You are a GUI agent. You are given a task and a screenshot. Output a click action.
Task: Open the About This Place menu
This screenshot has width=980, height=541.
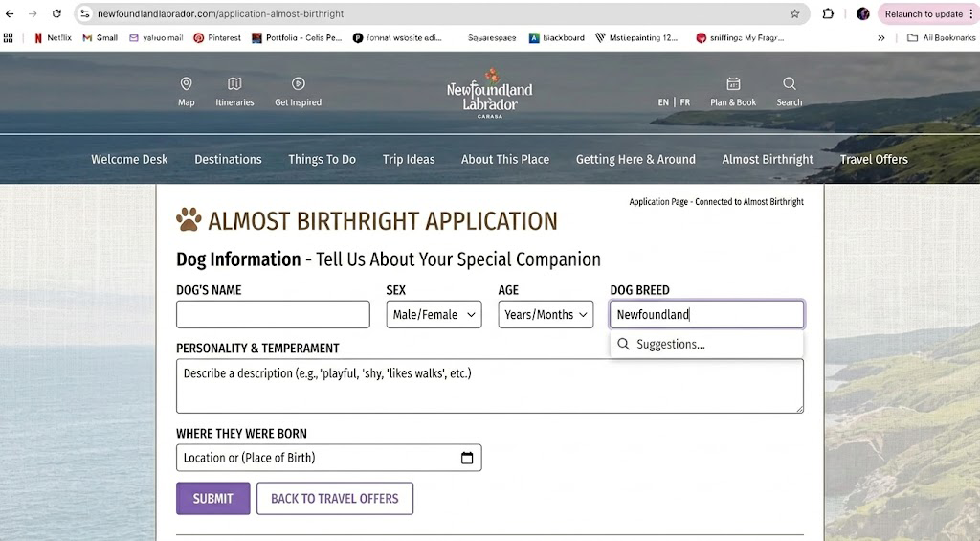pyautogui.click(x=505, y=160)
